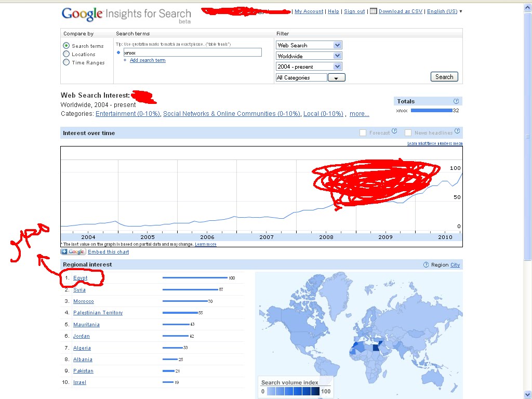Viewport: 532px width, 399px height.
Task: Open the Entertainment (0-10%) category link
Action: point(128,114)
